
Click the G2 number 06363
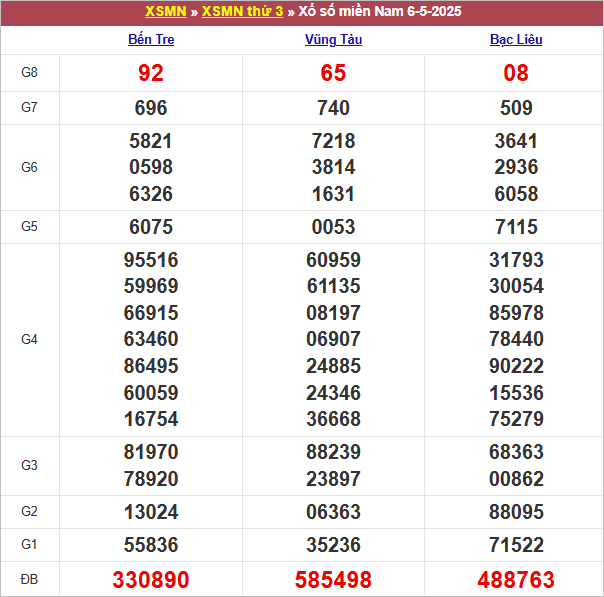pyautogui.click(x=334, y=512)
